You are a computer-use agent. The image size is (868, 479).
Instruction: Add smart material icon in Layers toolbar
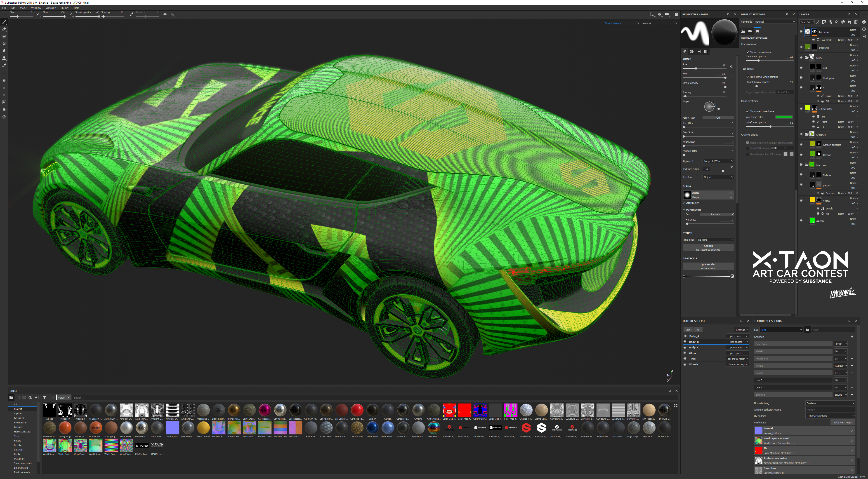[843, 22]
